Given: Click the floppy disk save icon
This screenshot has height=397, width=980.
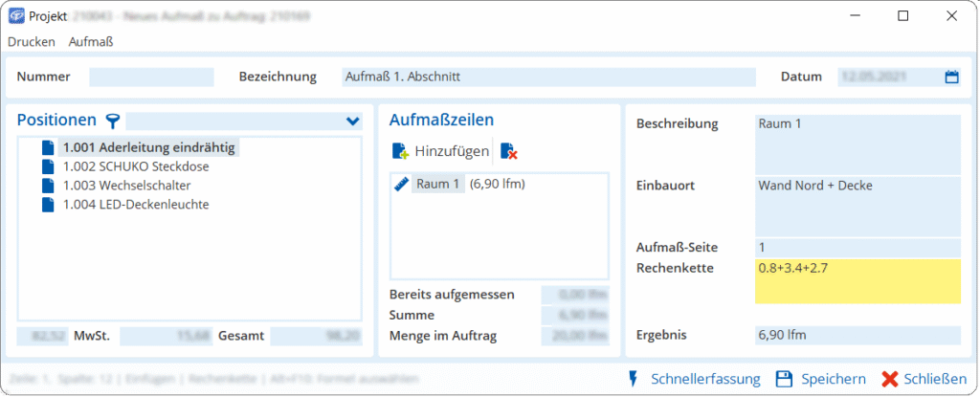Looking at the screenshot, I should click(784, 379).
